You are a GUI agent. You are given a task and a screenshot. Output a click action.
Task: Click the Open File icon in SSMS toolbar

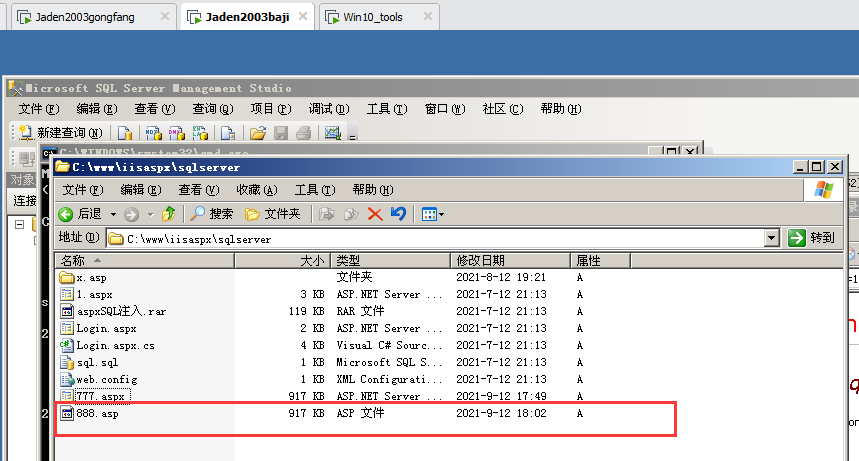(x=258, y=133)
